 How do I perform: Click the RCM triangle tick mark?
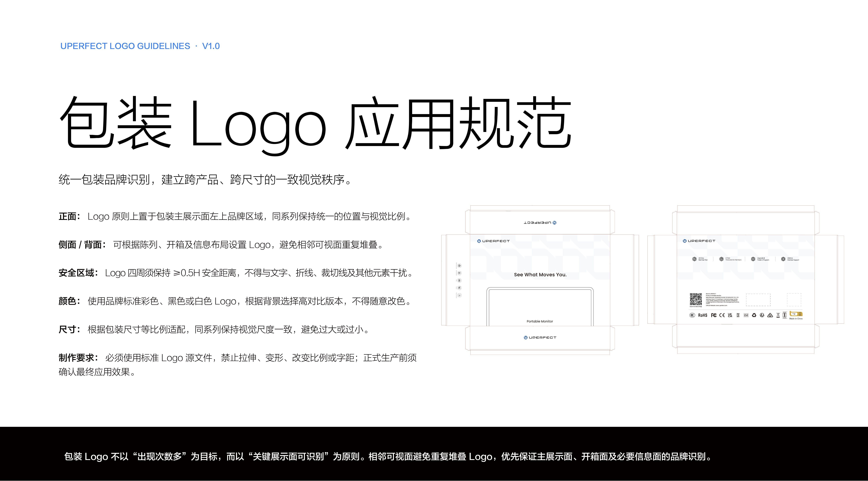(770, 315)
